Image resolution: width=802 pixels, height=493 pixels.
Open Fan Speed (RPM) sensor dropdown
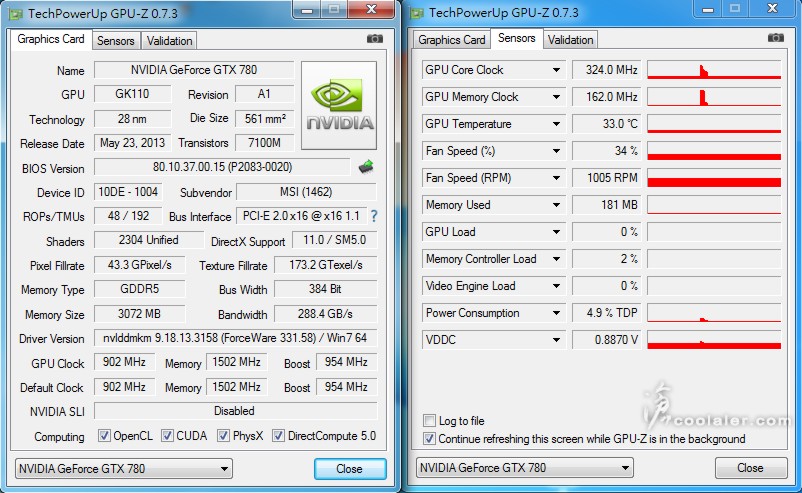[x=556, y=178]
